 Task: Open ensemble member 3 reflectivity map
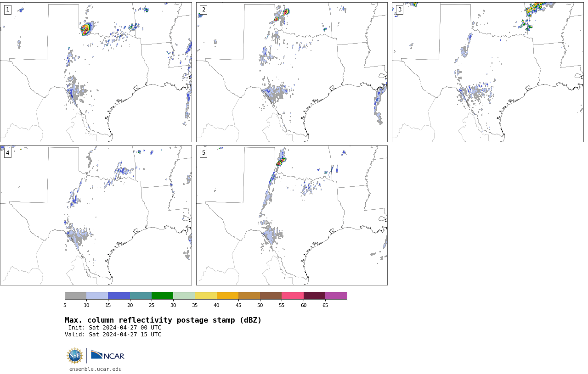488,72
